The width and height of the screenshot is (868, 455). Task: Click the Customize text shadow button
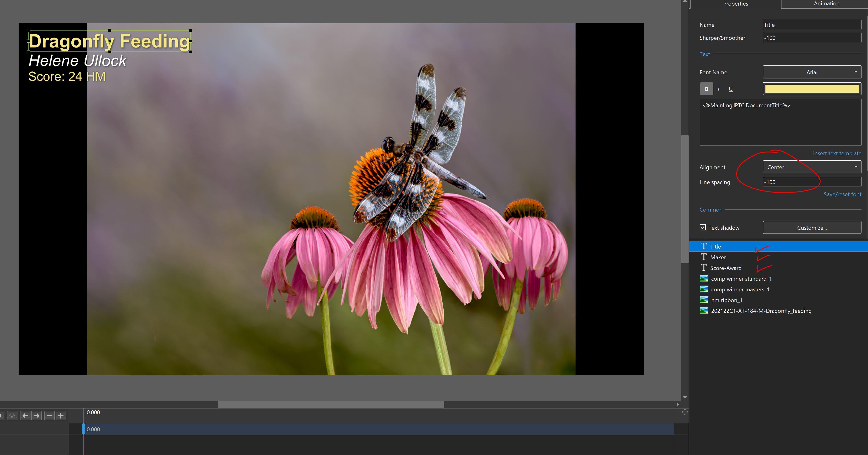coord(812,228)
